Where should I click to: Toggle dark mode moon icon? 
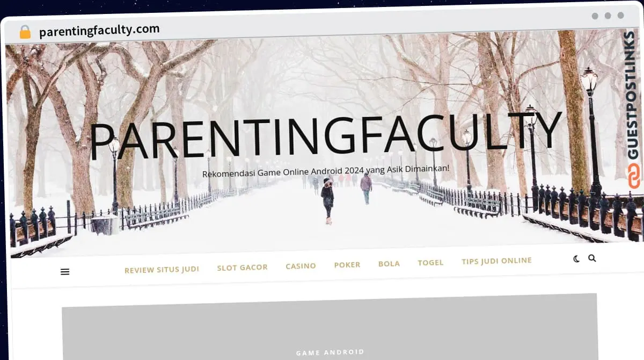coord(576,258)
